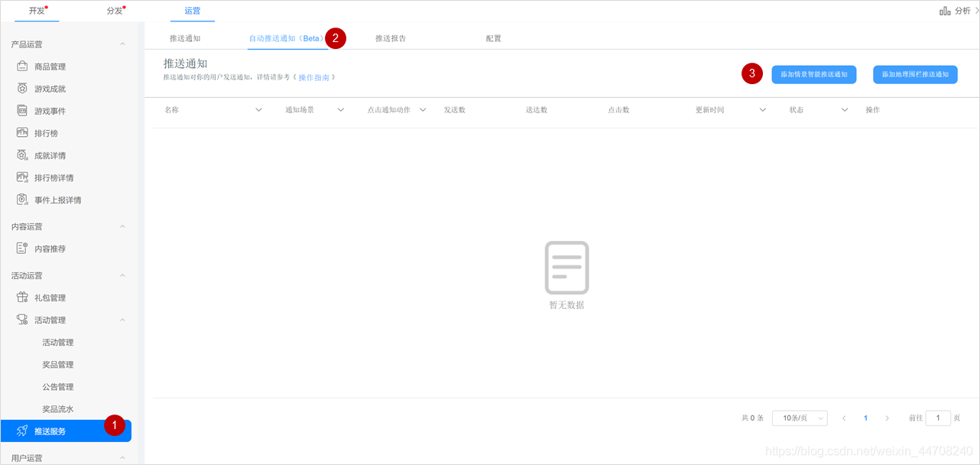Switch to the 开发 menu at top
This screenshot has width=980, height=465.
[36, 11]
